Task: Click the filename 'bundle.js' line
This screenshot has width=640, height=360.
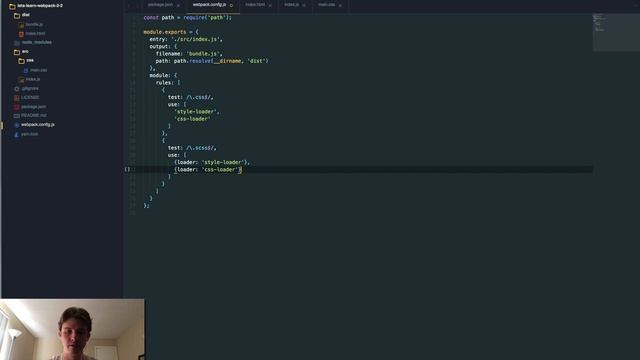Action: (x=189, y=53)
